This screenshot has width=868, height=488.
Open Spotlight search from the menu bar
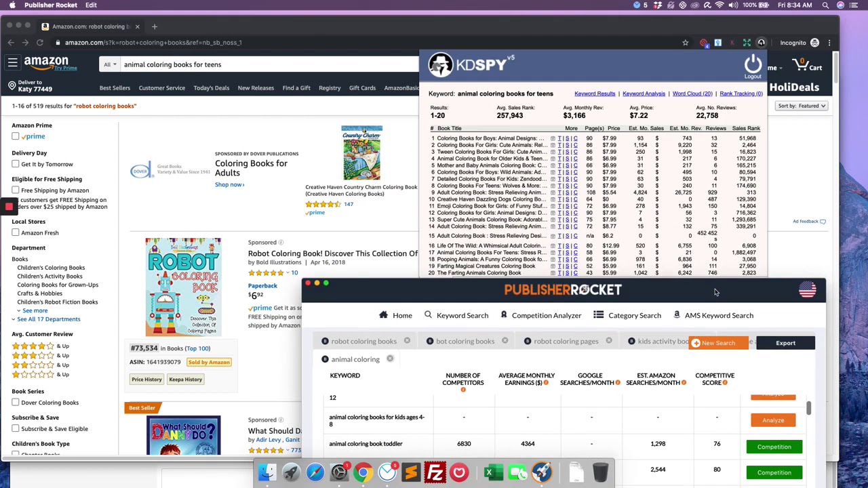point(825,5)
